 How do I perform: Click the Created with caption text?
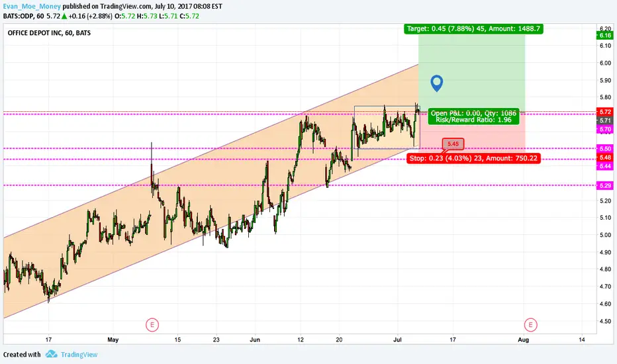22,355
